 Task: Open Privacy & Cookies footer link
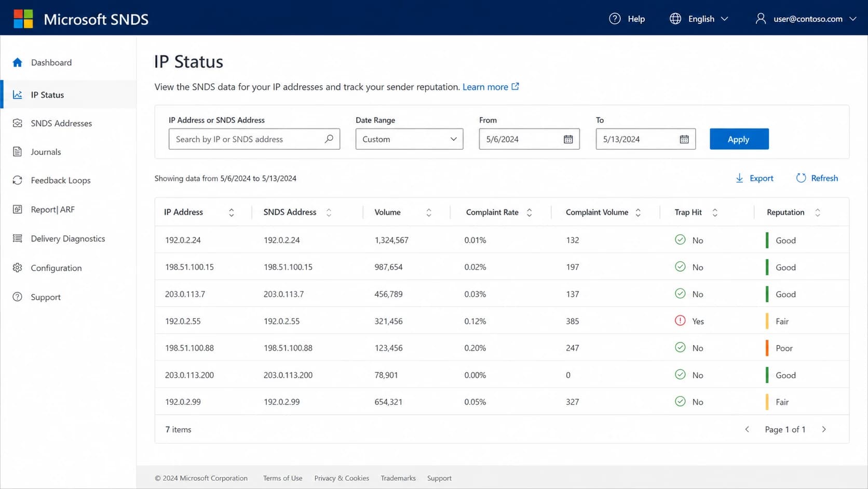click(x=342, y=478)
